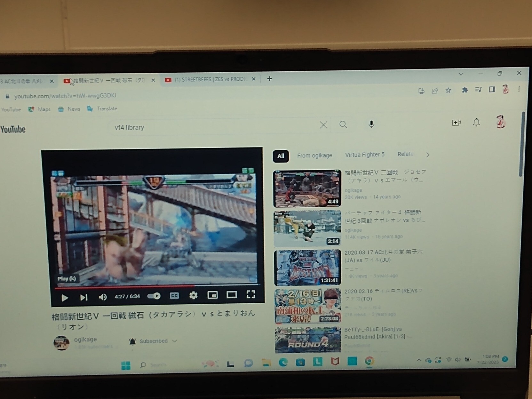The height and width of the screenshot is (399, 532).
Task: Enable miniplayer mode
Action: pos(212,295)
